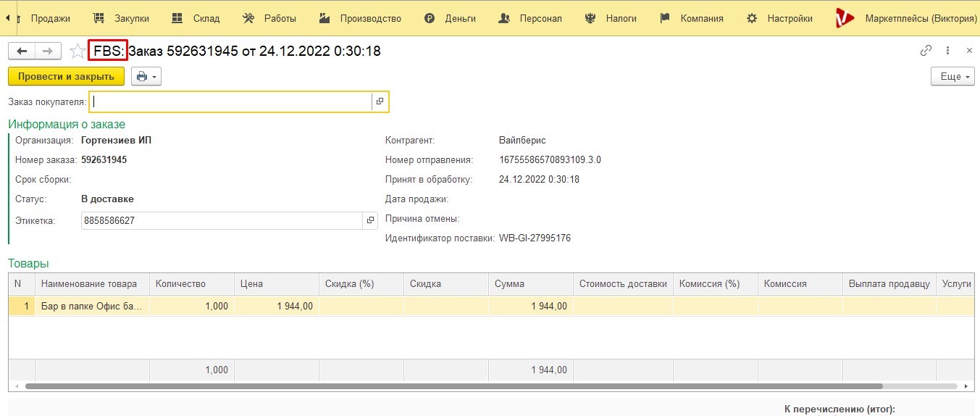Open Заказ покупателя selection button
This screenshot has width=980, height=416.
click(x=380, y=102)
